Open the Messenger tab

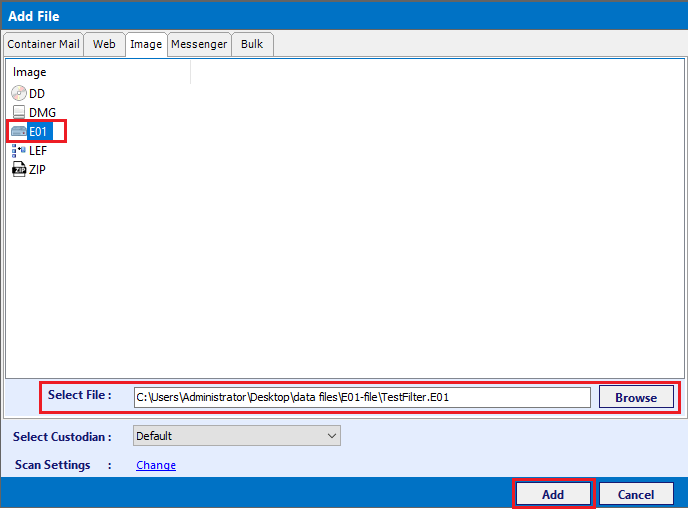(199, 44)
